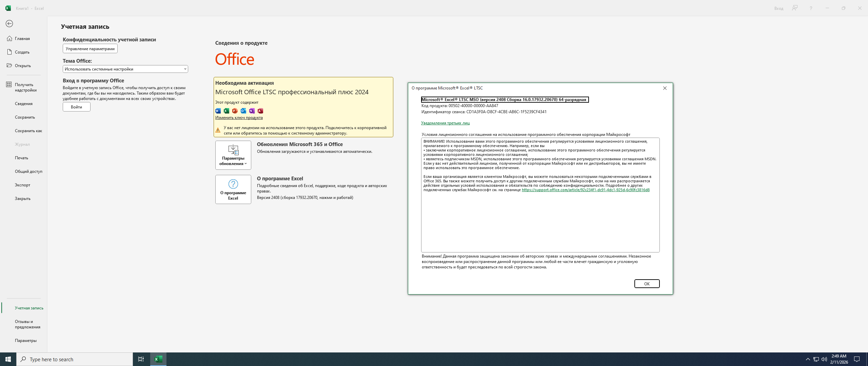The height and width of the screenshot is (366, 868).
Task: Open the Export menu item
Action: tap(22, 185)
